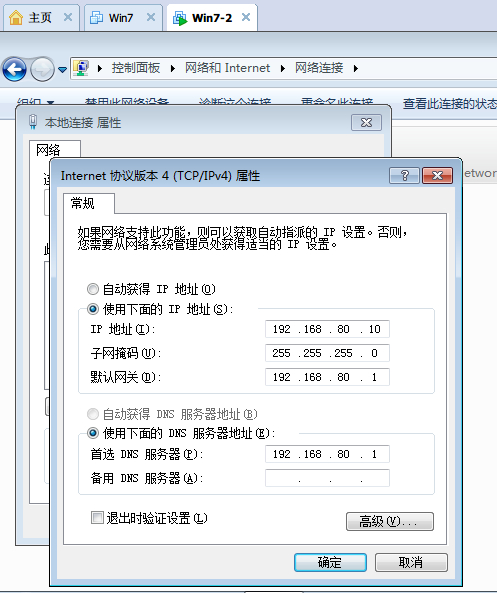497x593 pixels.
Task: Go back in Explorer window
Action: tap(14, 69)
